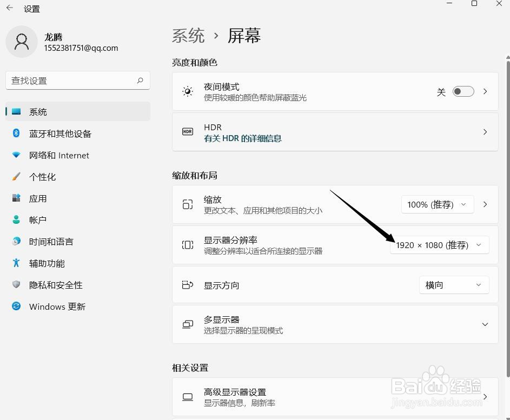Click the apps icon beside 应用
This screenshot has height=420, width=510.
tap(16, 198)
